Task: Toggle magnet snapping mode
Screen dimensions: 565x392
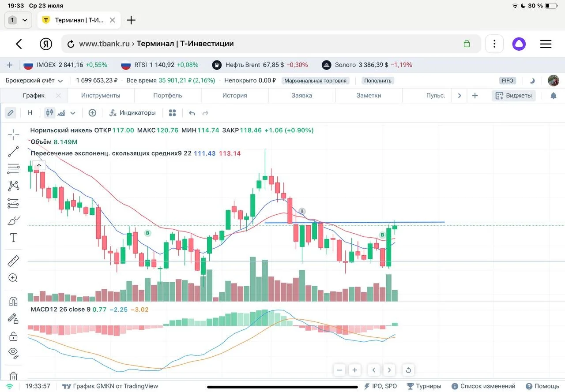Action: pyautogui.click(x=13, y=302)
